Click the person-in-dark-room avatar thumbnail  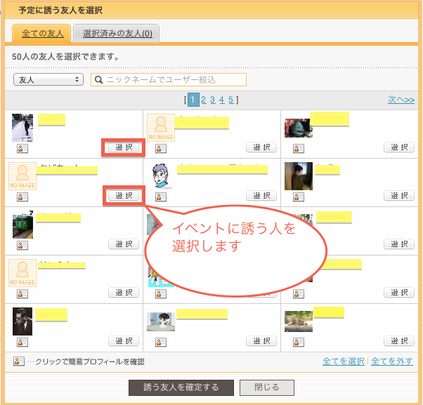click(299, 176)
